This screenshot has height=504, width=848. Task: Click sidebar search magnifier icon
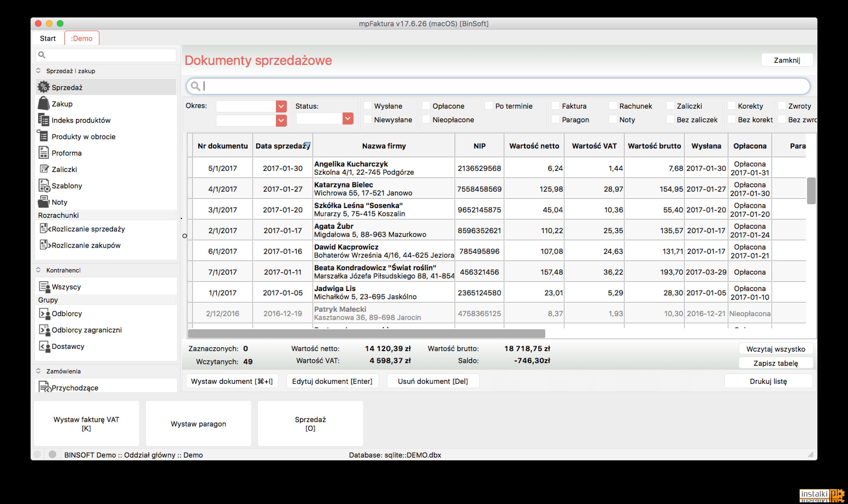pos(42,55)
